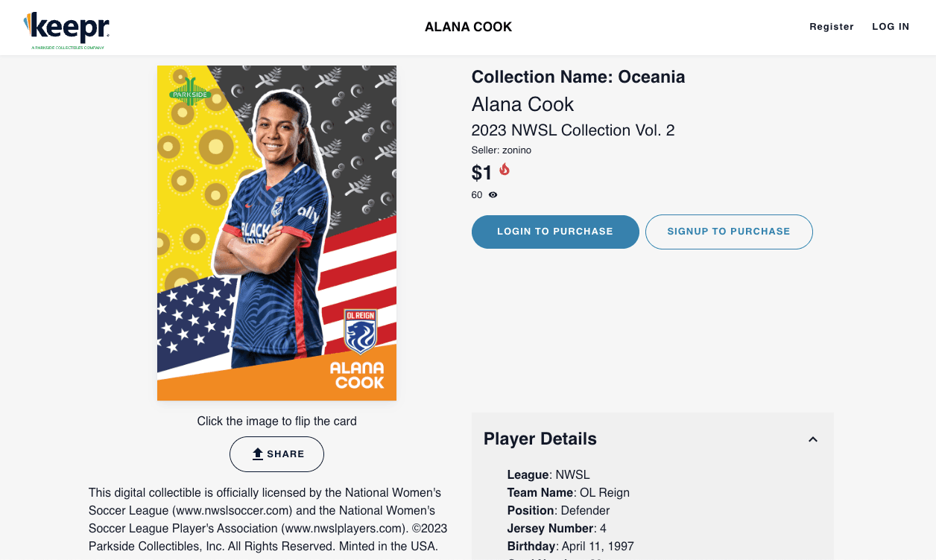Click the eye views icon
Viewport: 936px width, 560px height.
coord(493,195)
